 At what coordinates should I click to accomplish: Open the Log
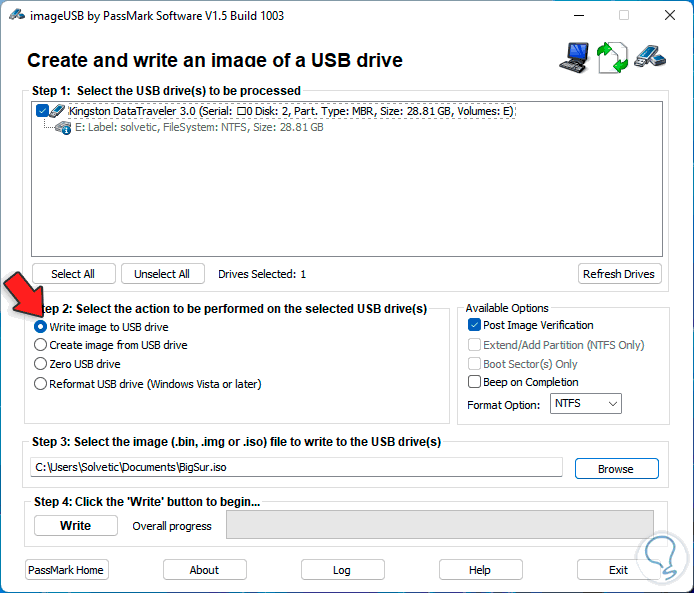343,570
